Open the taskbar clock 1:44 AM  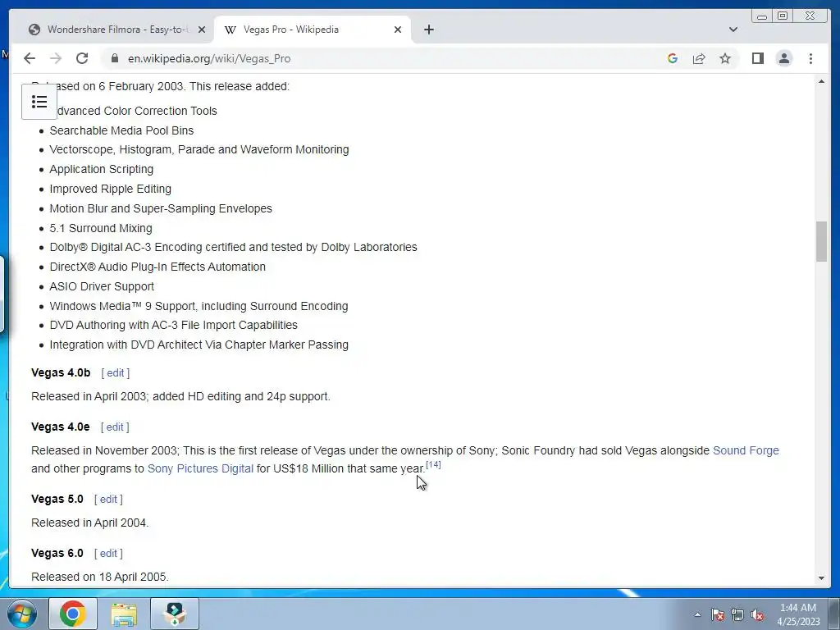pos(797,614)
